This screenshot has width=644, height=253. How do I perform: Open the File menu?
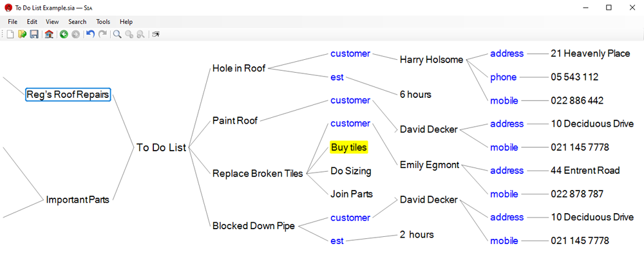[x=12, y=22]
